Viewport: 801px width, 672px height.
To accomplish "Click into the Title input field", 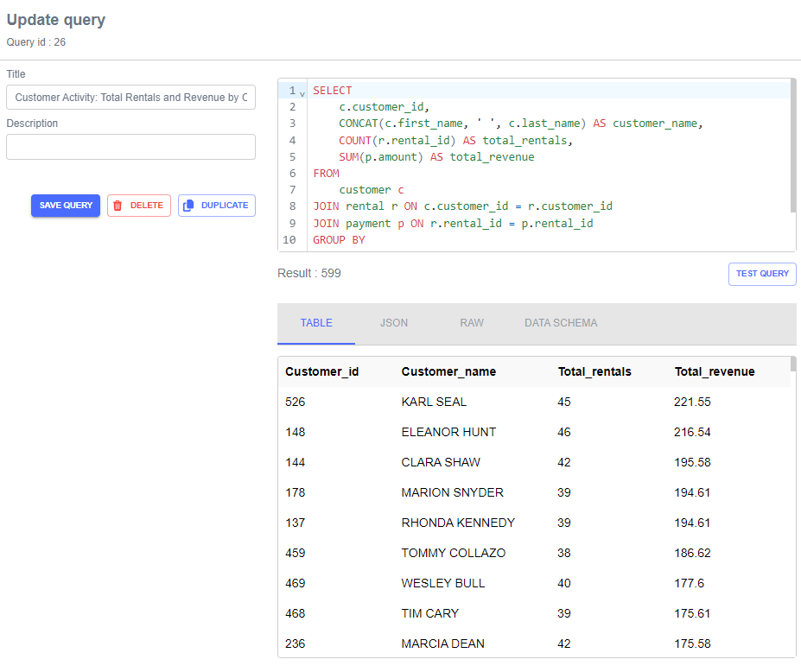I will 130,98.
